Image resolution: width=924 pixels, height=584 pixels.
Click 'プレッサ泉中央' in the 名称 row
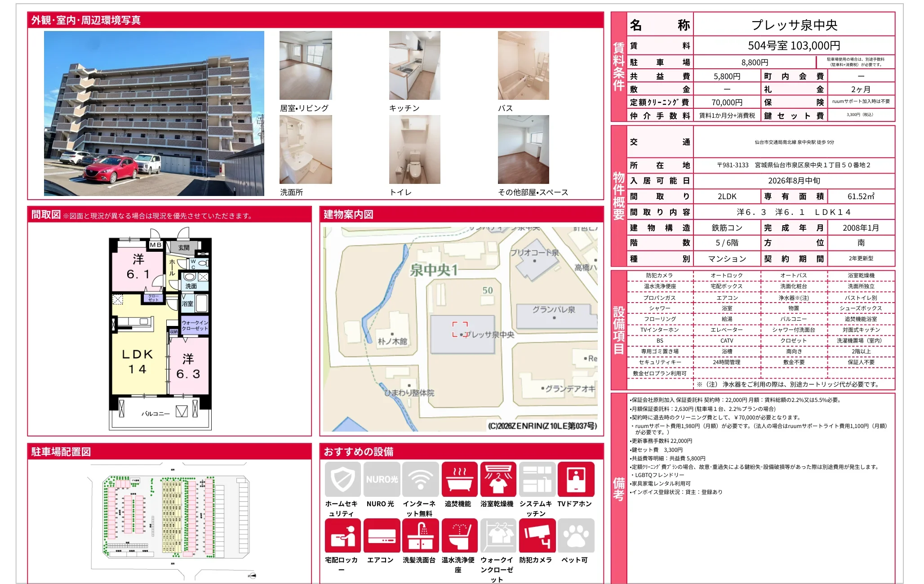pyautogui.click(x=795, y=25)
